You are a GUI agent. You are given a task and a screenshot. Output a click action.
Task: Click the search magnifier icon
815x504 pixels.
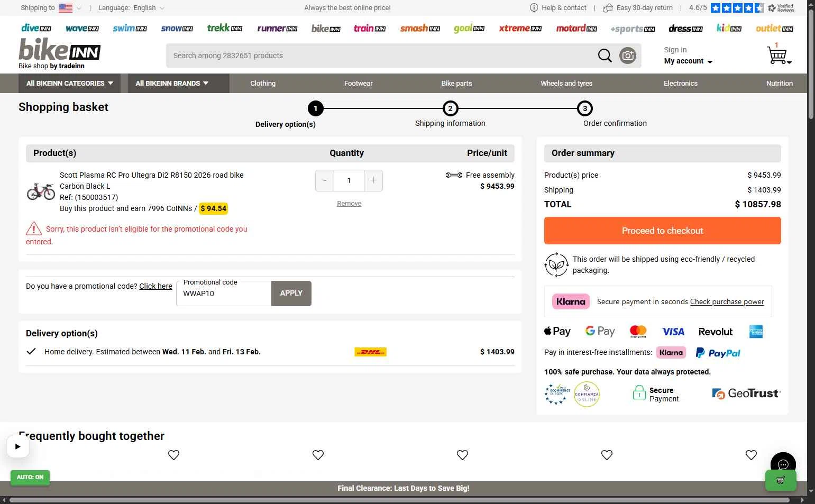pos(605,56)
